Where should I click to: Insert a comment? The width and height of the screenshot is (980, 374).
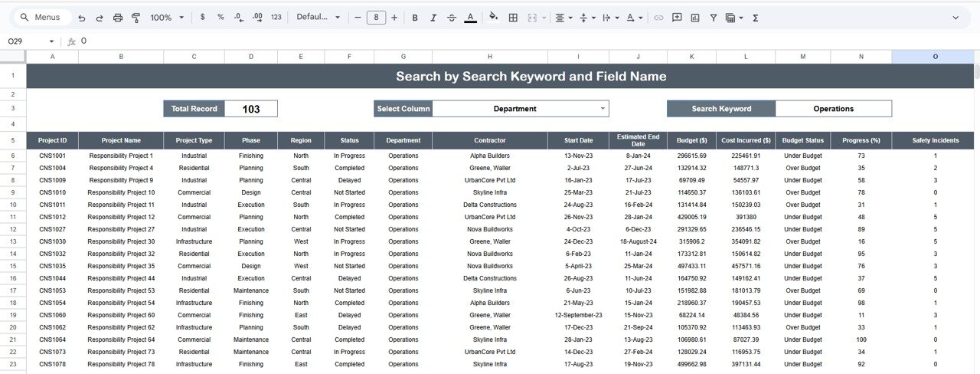[x=677, y=17]
